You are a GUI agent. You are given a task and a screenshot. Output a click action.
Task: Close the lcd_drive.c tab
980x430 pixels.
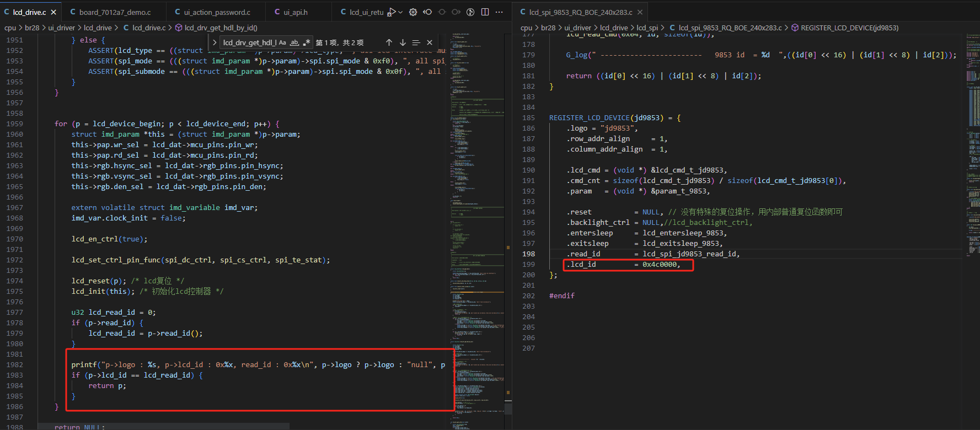click(53, 12)
